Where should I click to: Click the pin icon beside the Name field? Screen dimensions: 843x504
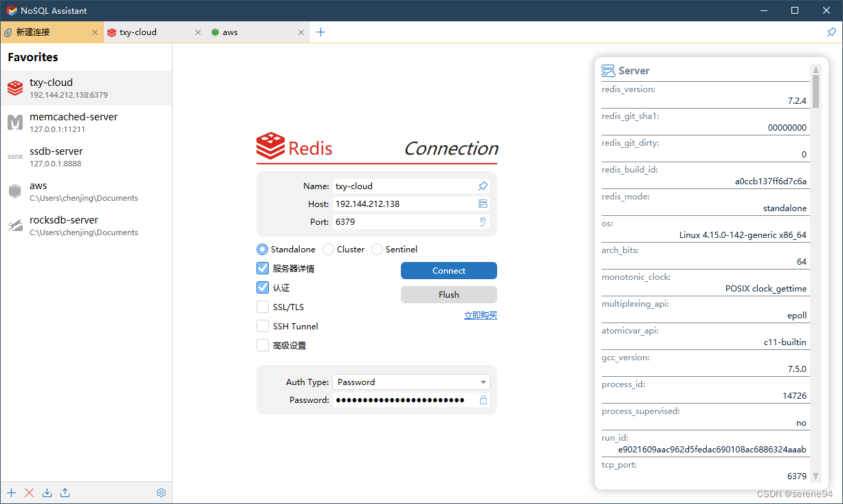[483, 186]
